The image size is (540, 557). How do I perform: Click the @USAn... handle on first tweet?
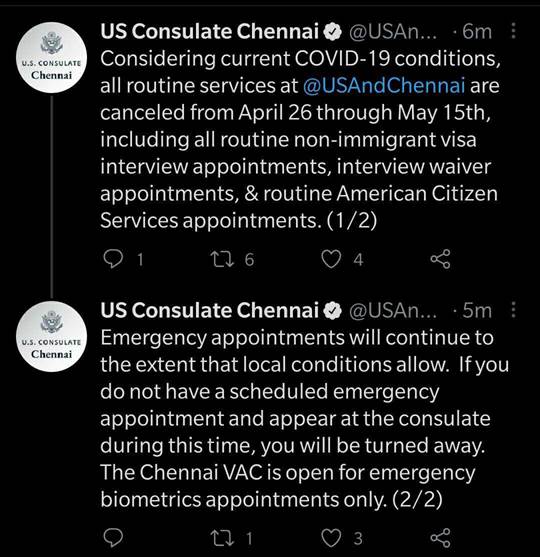click(x=393, y=31)
